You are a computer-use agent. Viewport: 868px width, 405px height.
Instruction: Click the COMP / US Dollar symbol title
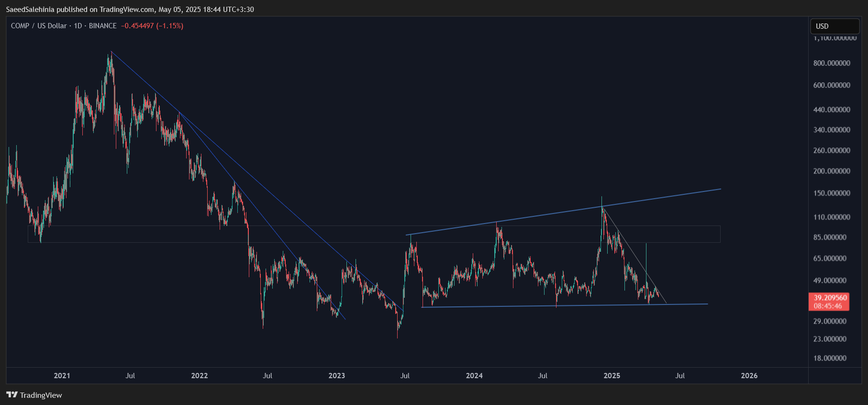coord(39,26)
